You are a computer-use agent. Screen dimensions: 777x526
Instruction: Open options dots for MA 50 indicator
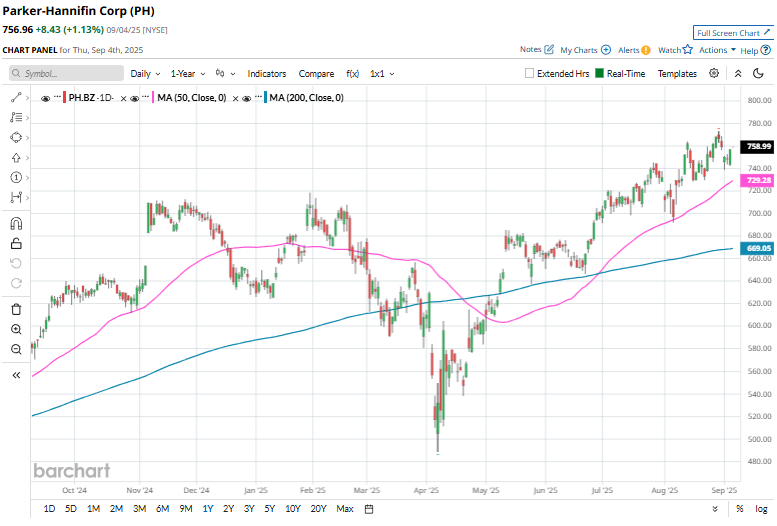[146, 96]
